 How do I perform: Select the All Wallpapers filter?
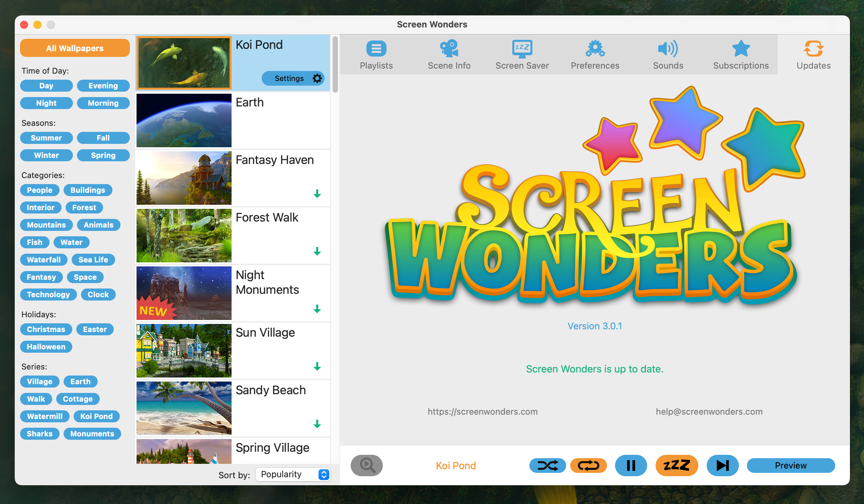coord(75,48)
